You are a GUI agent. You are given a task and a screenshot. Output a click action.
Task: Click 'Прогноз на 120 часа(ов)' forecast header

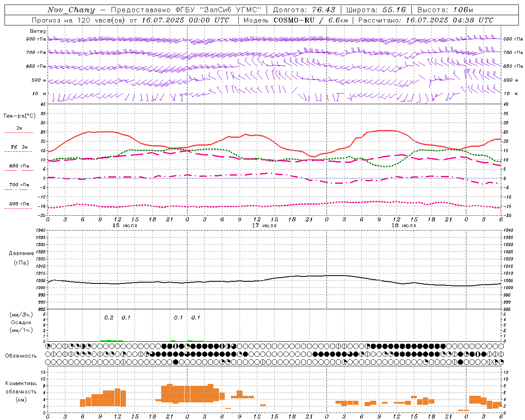click(x=79, y=20)
